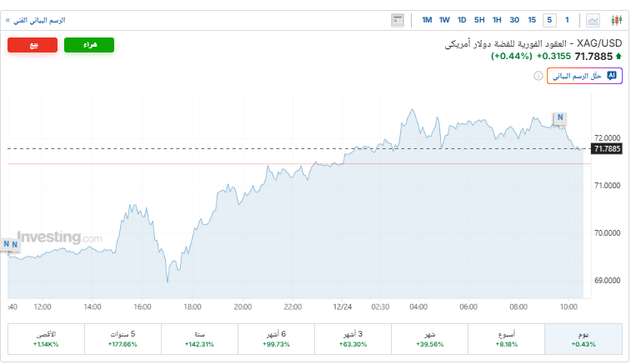This screenshot has width=631, height=364.
Task: Click the 71.7885 current price label on axis
Action: coord(607,149)
